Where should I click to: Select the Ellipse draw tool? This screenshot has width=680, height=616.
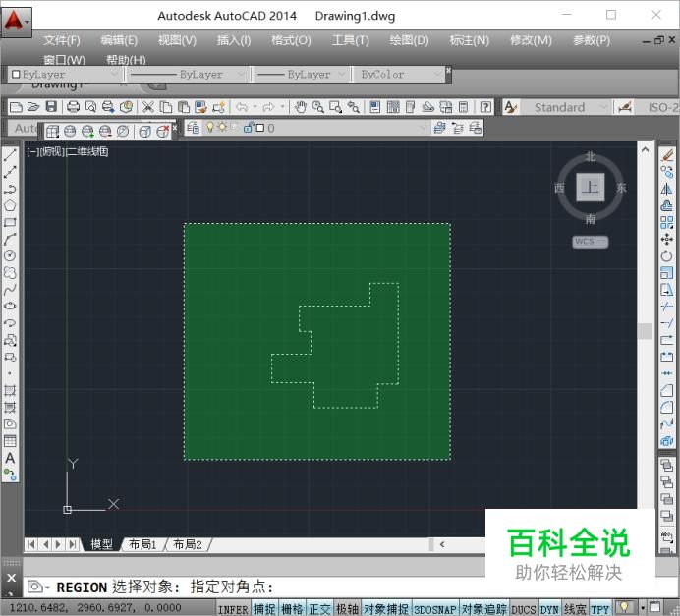10,307
